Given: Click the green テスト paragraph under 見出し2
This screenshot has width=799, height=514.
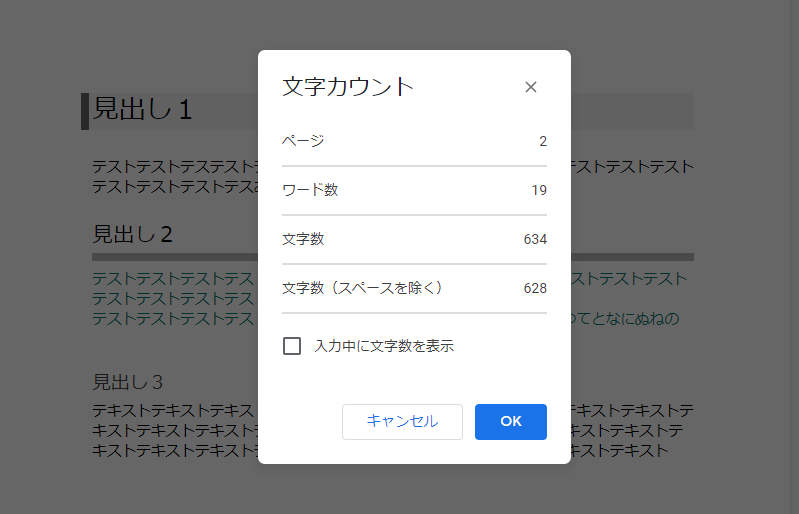Looking at the screenshot, I should click(x=173, y=299).
